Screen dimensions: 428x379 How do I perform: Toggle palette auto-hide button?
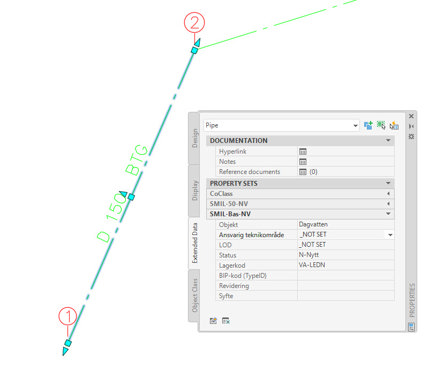[x=411, y=126]
